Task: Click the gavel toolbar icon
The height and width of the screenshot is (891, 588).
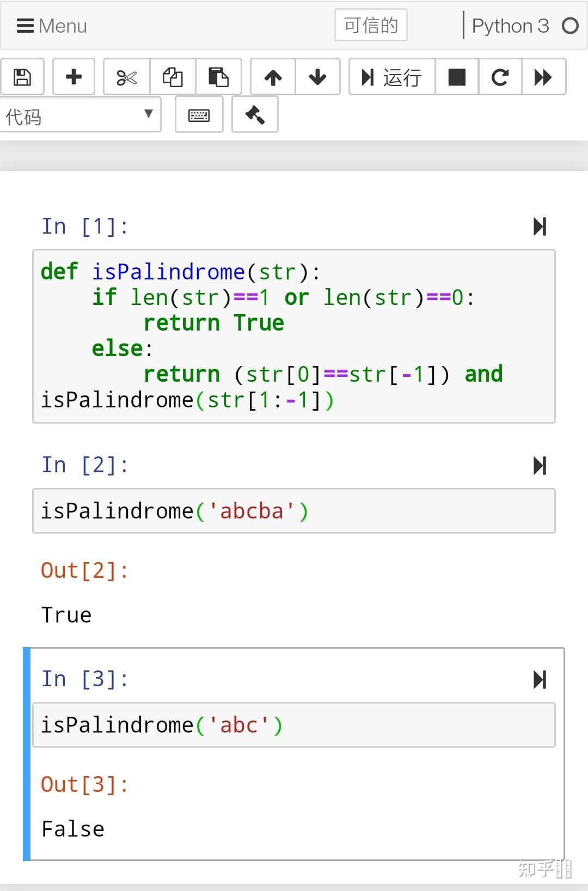Action: coord(255,115)
